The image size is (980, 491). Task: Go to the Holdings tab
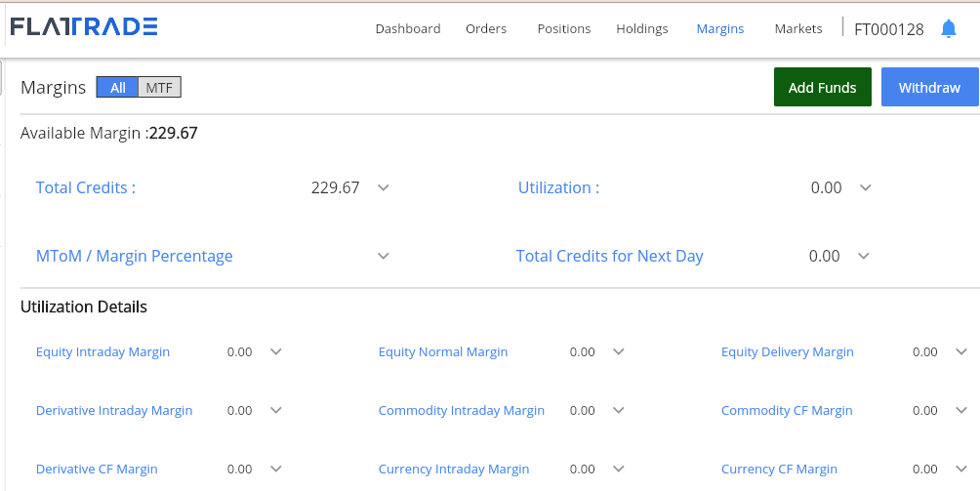coord(642,28)
